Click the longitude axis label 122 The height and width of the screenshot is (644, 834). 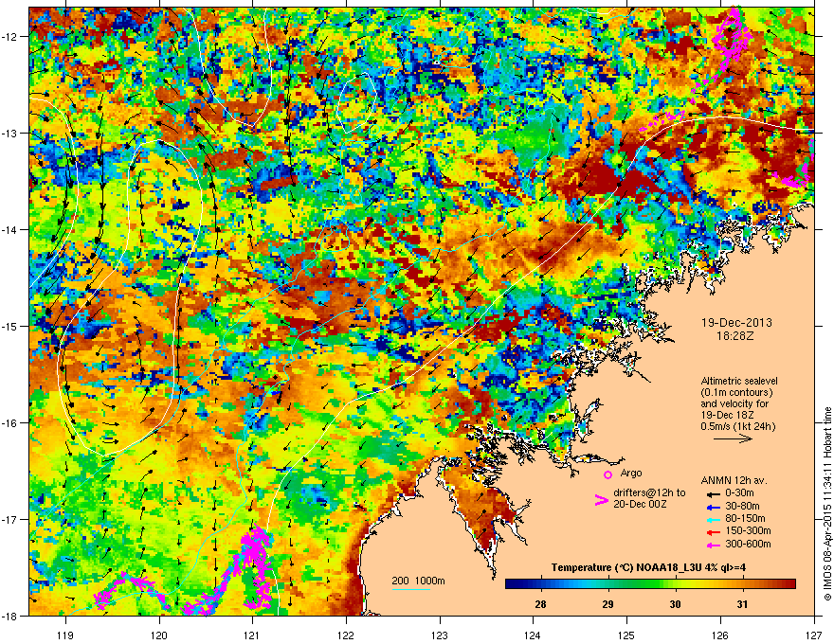(346, 635)
